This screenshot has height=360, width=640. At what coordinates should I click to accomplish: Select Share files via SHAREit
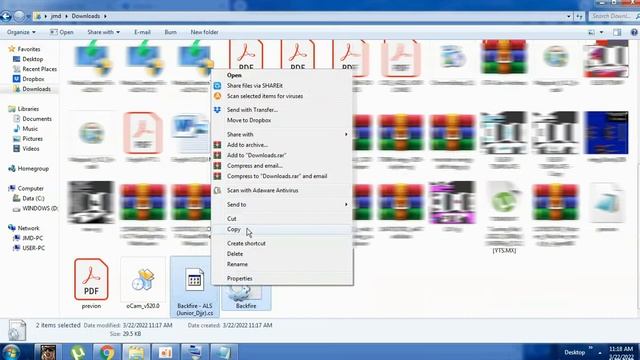(x=282, y=86)
